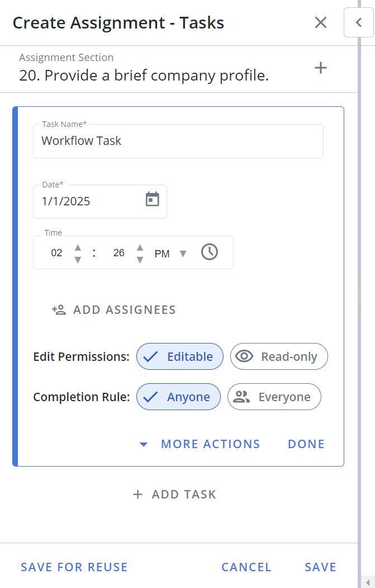Set completion rule to Everyone

(x=274, y=397)
